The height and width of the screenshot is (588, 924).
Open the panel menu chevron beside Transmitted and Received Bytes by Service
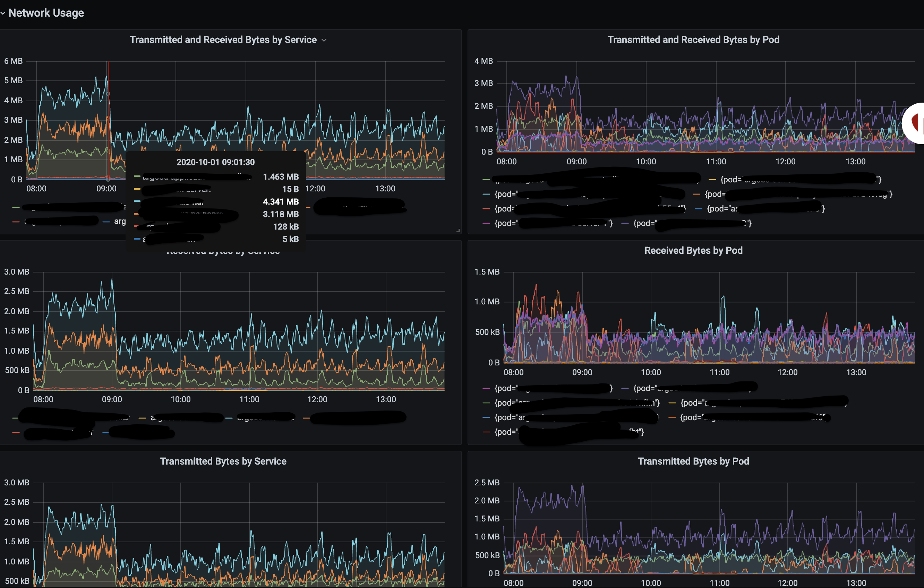pyautogui.click(x=324, y=40)
